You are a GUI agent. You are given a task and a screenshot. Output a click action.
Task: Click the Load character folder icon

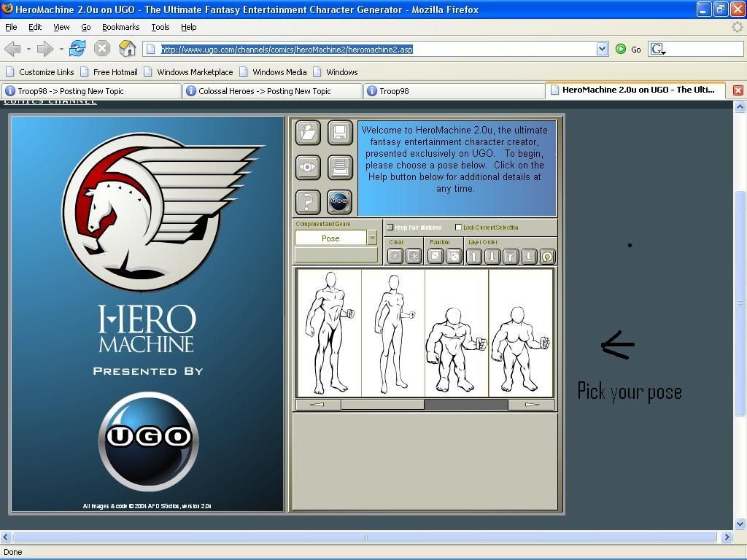point(308,133)
